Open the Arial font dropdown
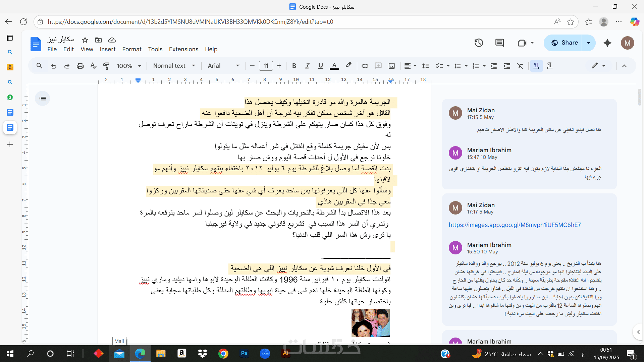Viewport: 644px width, 362px height. point(223,66)
